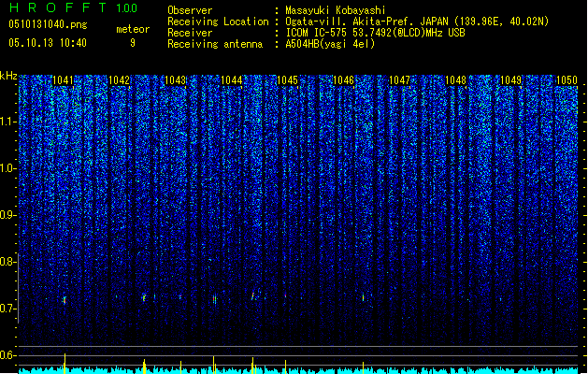This screenshot has height=374, width=588.
Task: Click the Receiving antenna label
Action: pos(215,44)
